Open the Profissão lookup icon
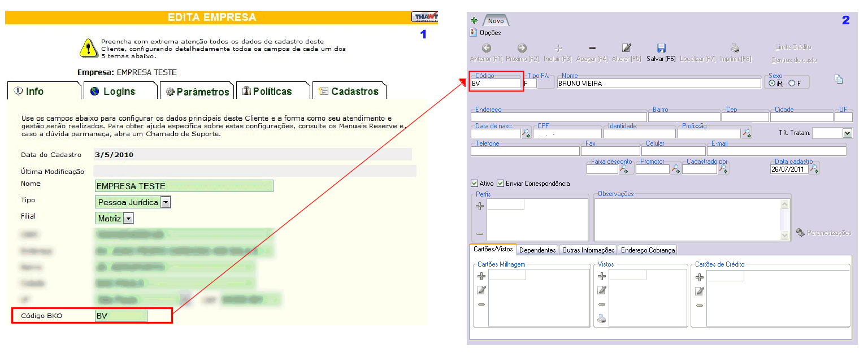The height and width of the screenshot is (357, 868). pyautogui.click(x=747, y=134)
